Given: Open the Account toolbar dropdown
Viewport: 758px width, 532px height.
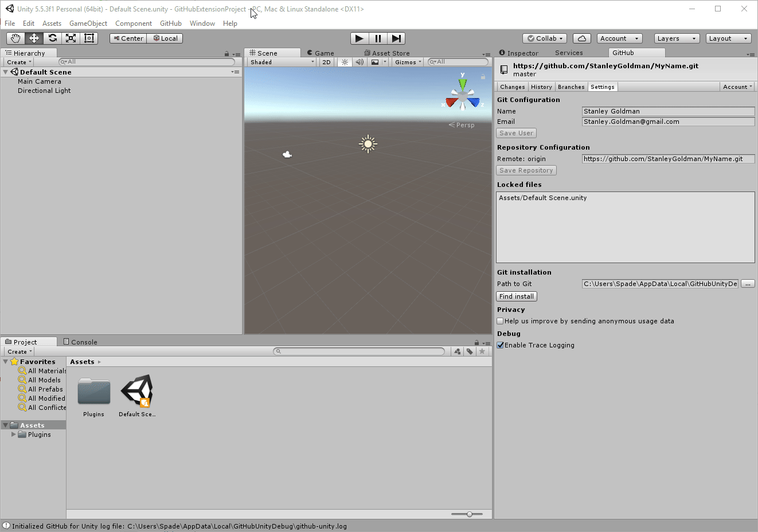Looking at the screenshot, I should (x=619, y=38).
